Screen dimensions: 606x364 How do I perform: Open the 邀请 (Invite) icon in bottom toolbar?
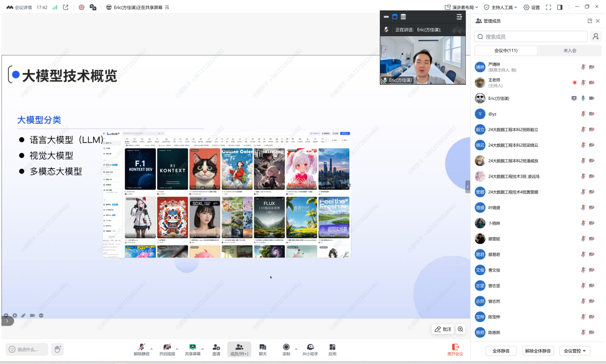[216, 349]
